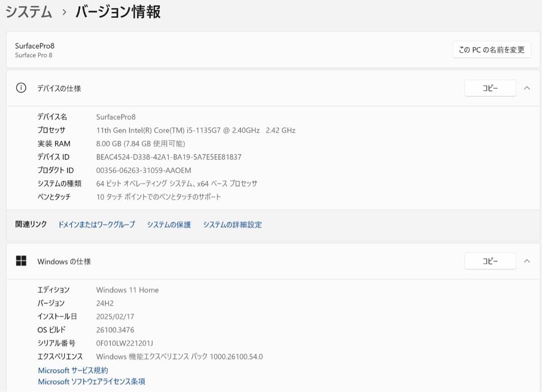
Task: Navigate back via システム breadcrumb
Action: pos(29,12)
